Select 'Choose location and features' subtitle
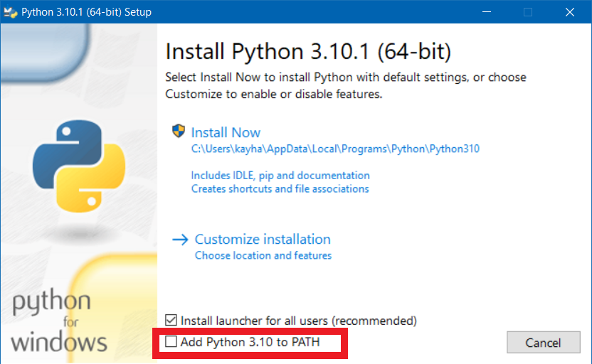The height and width of the screenshot is (364, 592). coord(263,255)
